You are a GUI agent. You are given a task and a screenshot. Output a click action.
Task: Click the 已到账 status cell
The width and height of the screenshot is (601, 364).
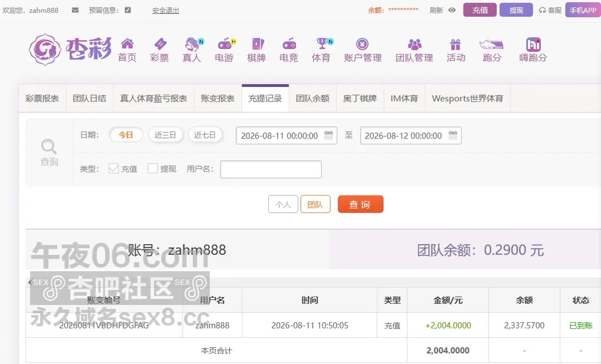pos(580,326)
